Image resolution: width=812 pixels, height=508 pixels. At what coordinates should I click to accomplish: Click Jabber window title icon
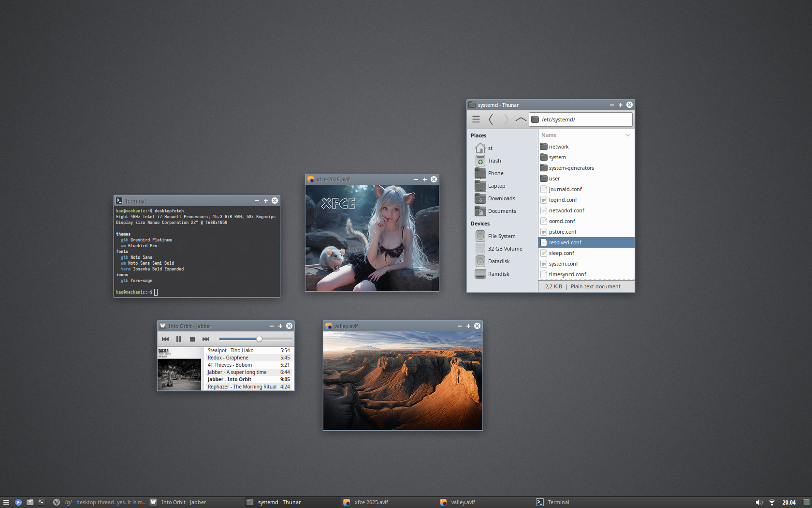coord(163,326)
